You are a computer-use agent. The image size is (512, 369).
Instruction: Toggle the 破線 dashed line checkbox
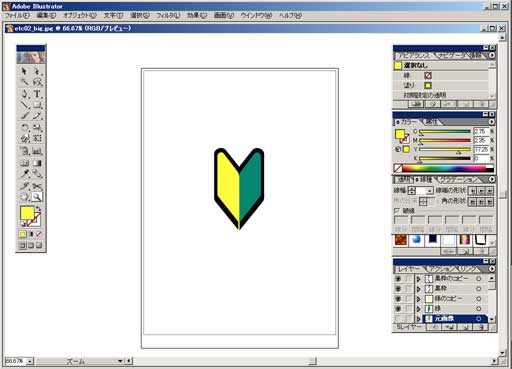pos(397,211)
